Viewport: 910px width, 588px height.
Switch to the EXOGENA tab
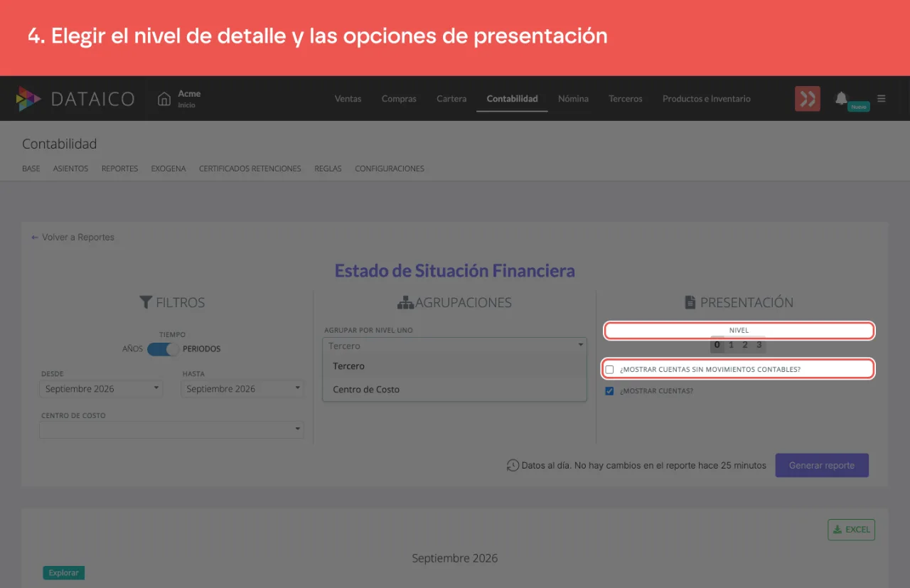[x=168, y=169]
